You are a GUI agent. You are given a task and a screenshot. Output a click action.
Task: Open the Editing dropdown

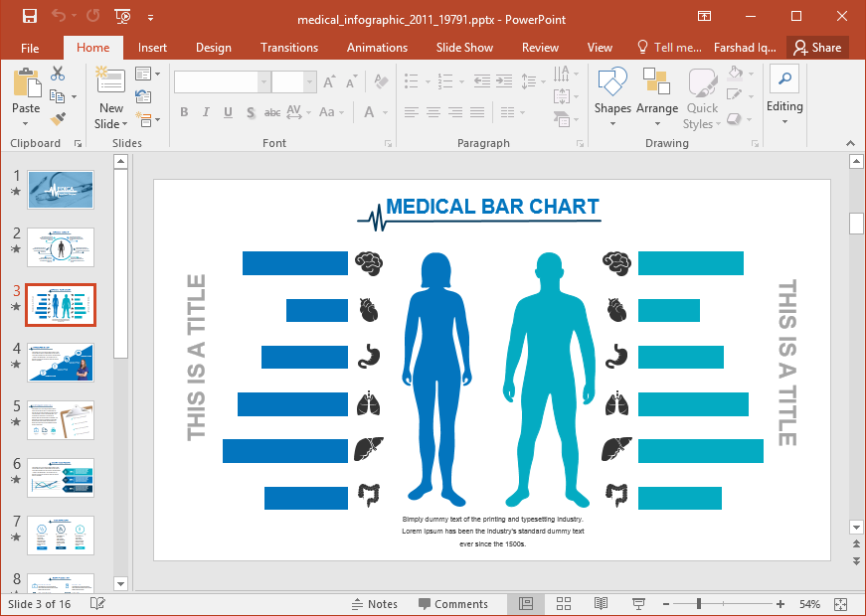click(x=784, y=97)
